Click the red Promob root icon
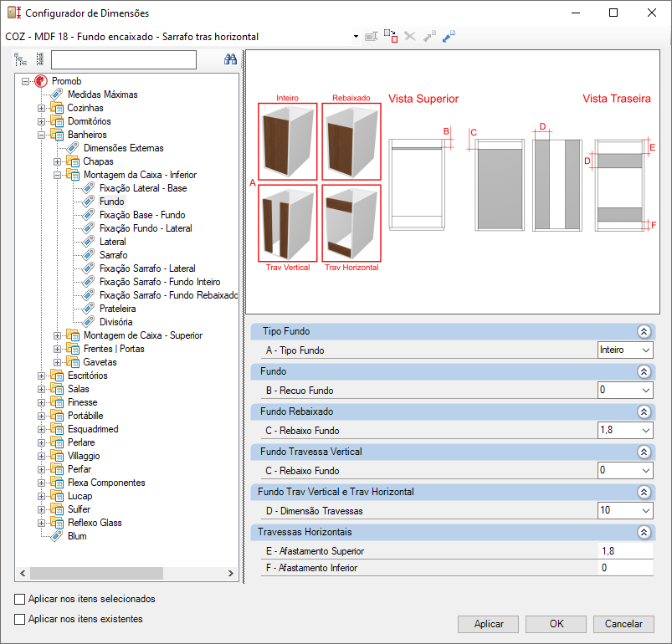Screen dimensions: 672x644 tap(41, 81)
